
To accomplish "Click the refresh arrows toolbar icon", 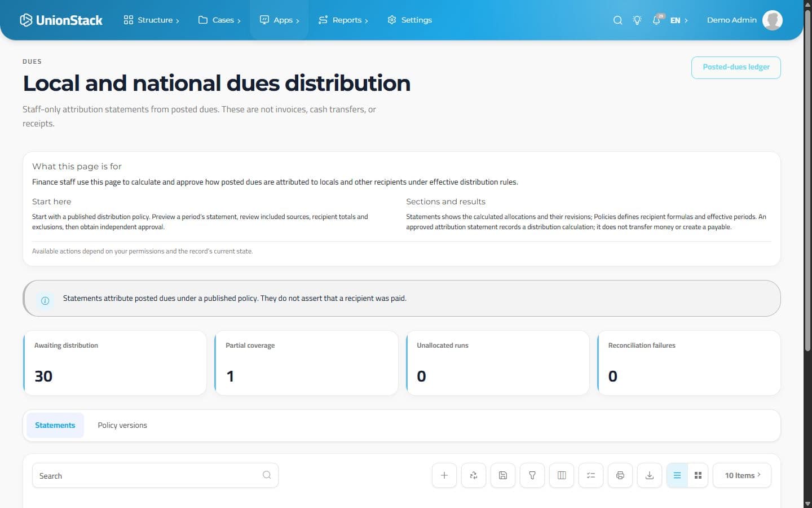I will 474,475.
